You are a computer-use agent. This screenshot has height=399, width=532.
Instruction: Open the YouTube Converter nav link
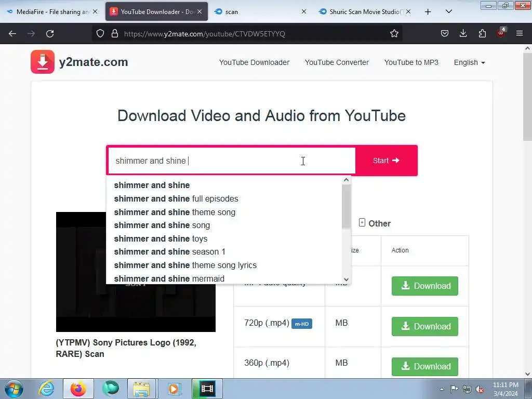(337, 62)
